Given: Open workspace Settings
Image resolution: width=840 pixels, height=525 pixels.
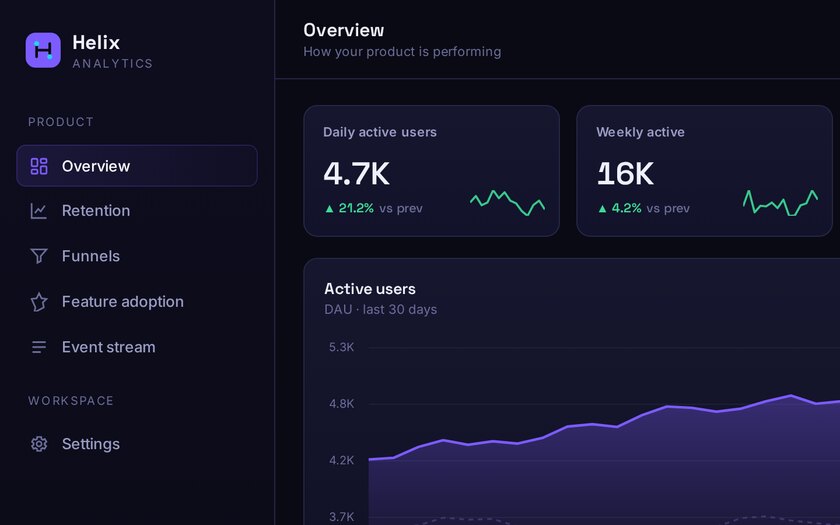Looking at the screenshot, I should 137,444.
